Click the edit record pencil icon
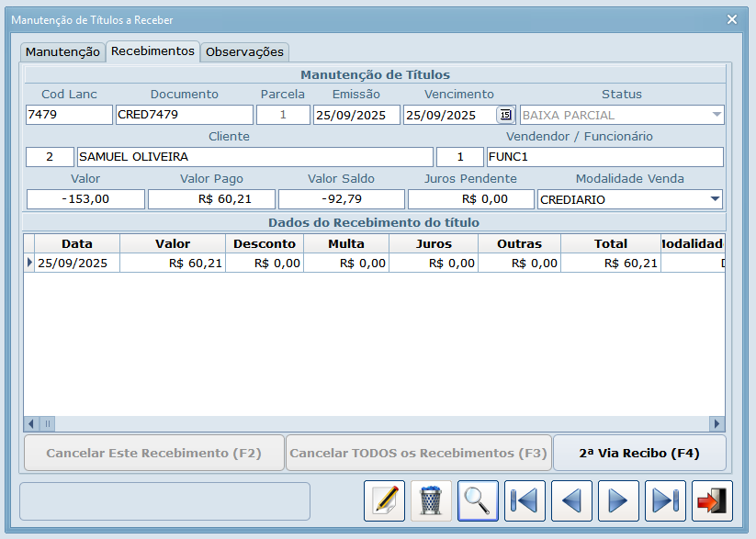756x539 pixels. coord(384,500)
